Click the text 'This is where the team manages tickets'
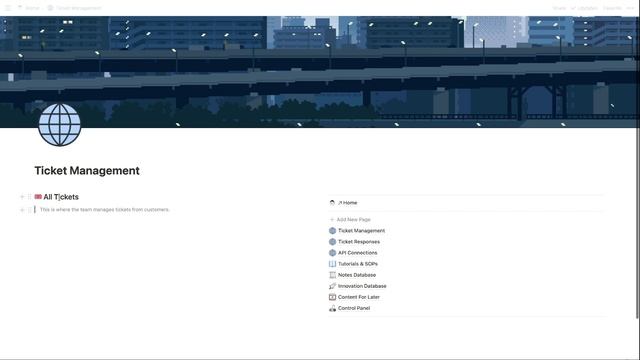 [85, 209]
